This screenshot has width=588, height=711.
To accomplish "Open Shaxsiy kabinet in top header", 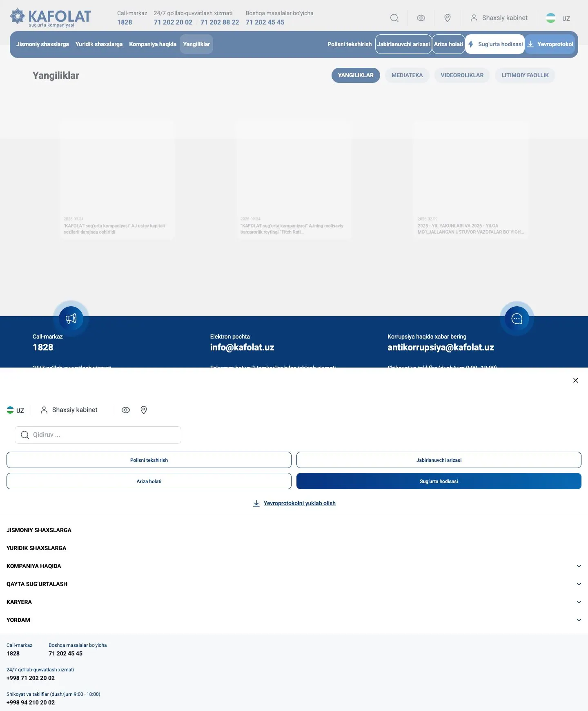I will [499, 18].
